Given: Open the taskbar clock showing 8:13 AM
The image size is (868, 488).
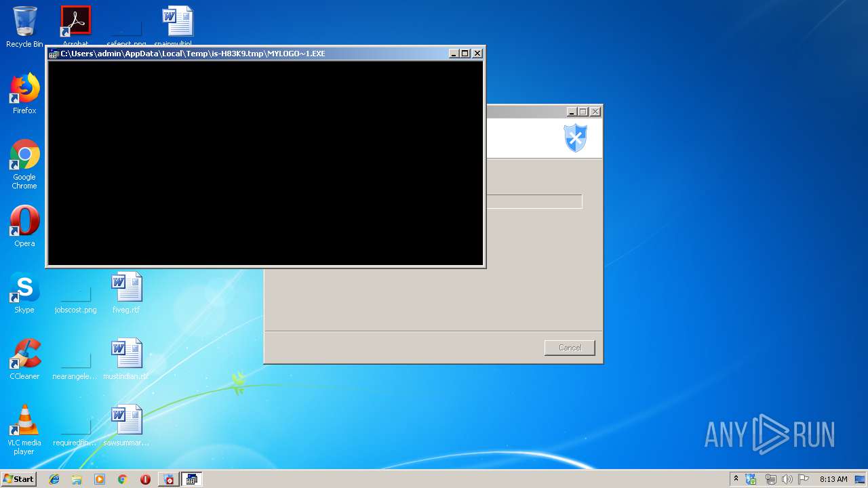Looking at the screenshot, I should [x=833, y=479].
